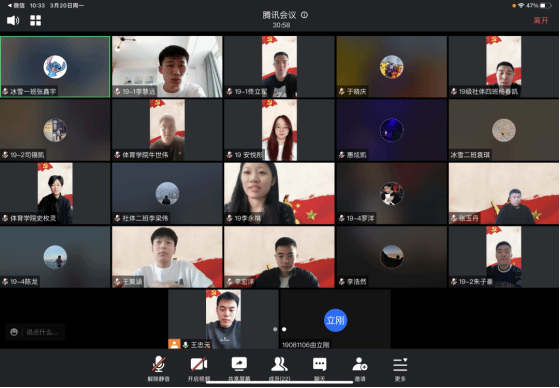Viewport: 560px width, 388px height.
Task: Unmute microphone with 解除静音
Action: 159,368
